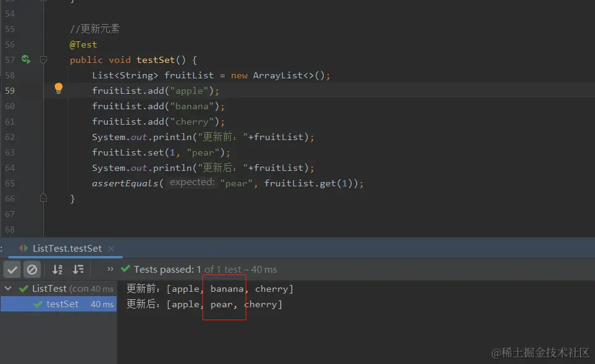Select the testSet result row

(59, 304)
